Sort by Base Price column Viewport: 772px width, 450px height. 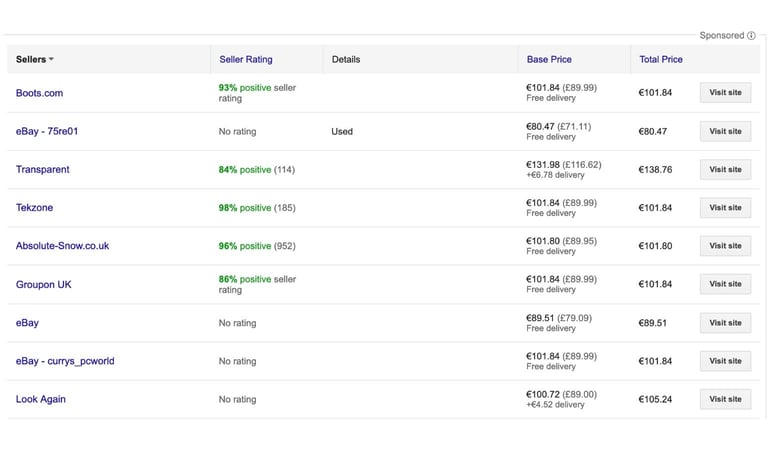[x=549, y=60]
